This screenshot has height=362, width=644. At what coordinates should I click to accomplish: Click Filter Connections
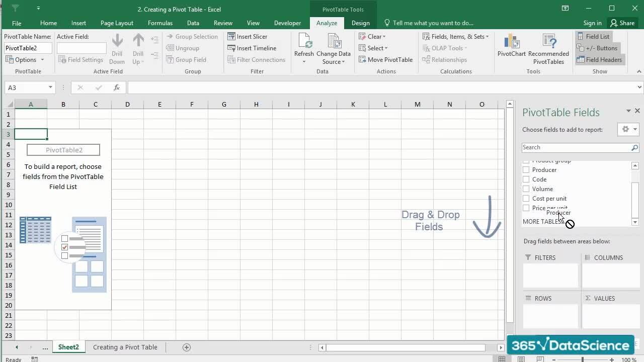point(256,59)
